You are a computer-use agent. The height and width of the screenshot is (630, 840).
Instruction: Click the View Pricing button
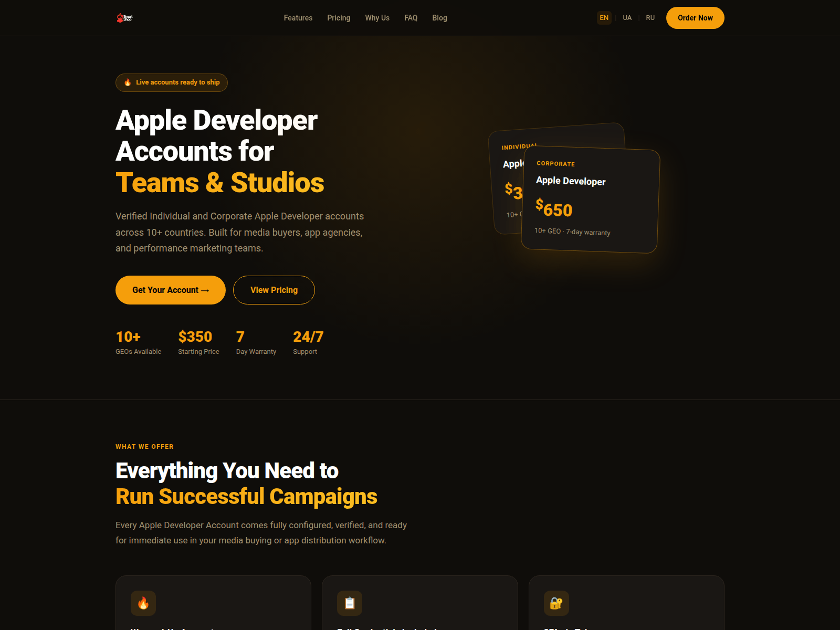[x=274, y=290]
